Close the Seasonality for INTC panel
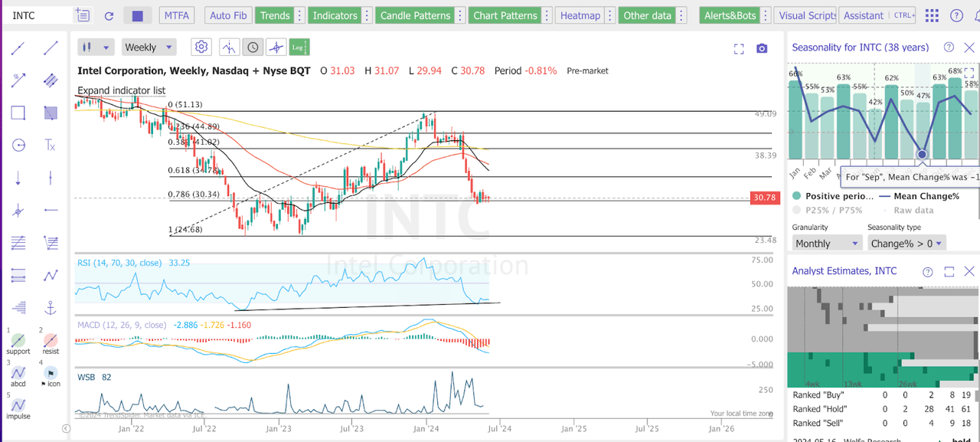The width and height of the screenshot is (980, 442). [x=969, y=47]
